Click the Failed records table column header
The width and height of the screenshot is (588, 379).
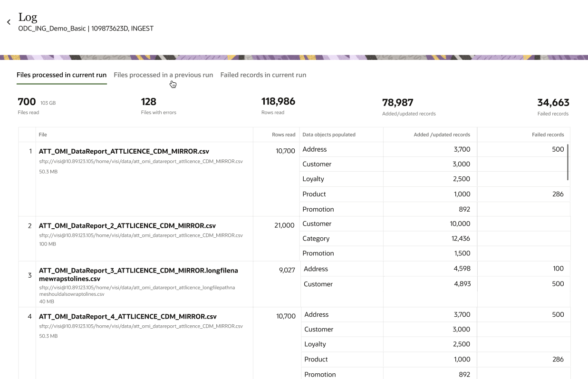[x=548, y=135]
